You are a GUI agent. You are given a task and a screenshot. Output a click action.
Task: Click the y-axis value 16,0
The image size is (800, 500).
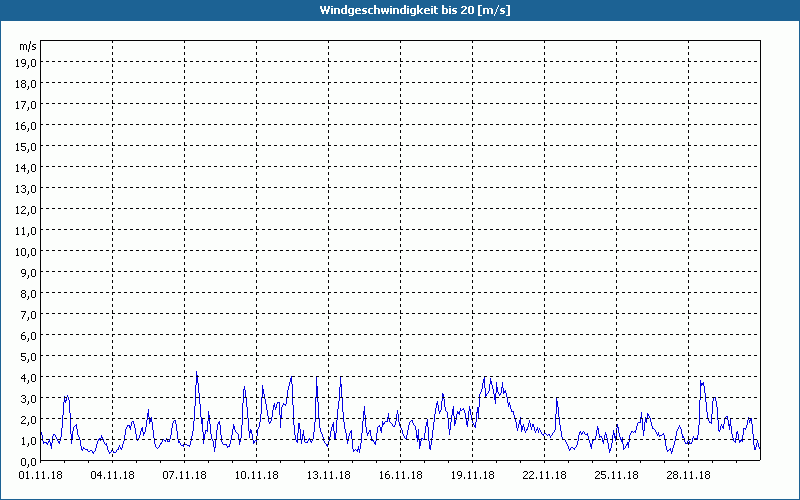click(x=26, y=126)
